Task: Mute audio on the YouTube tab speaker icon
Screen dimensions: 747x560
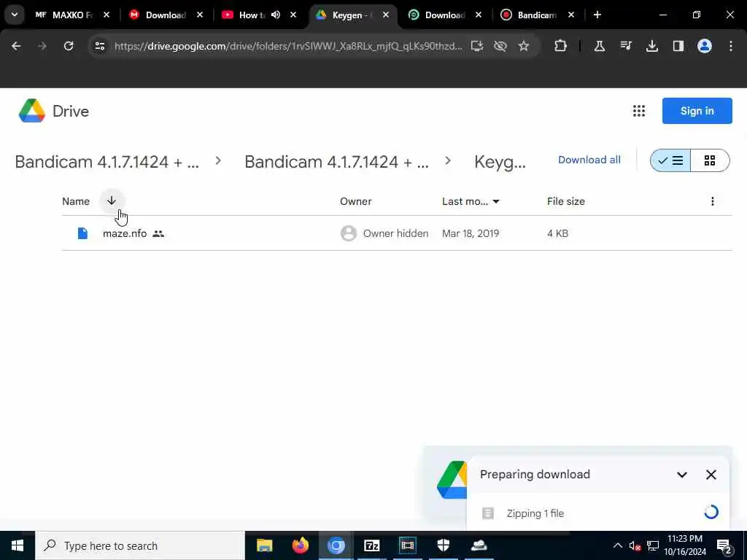Action: tap(276, 15)
